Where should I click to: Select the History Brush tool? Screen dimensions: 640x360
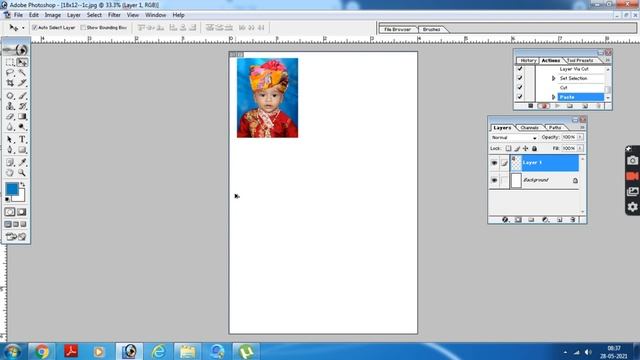(x=22, y=106)
